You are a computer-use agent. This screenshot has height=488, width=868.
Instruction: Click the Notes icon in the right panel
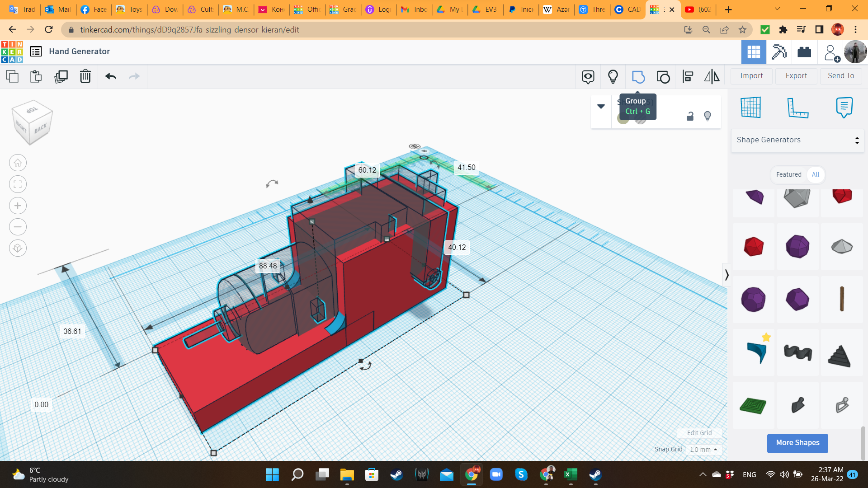point(844,108)
